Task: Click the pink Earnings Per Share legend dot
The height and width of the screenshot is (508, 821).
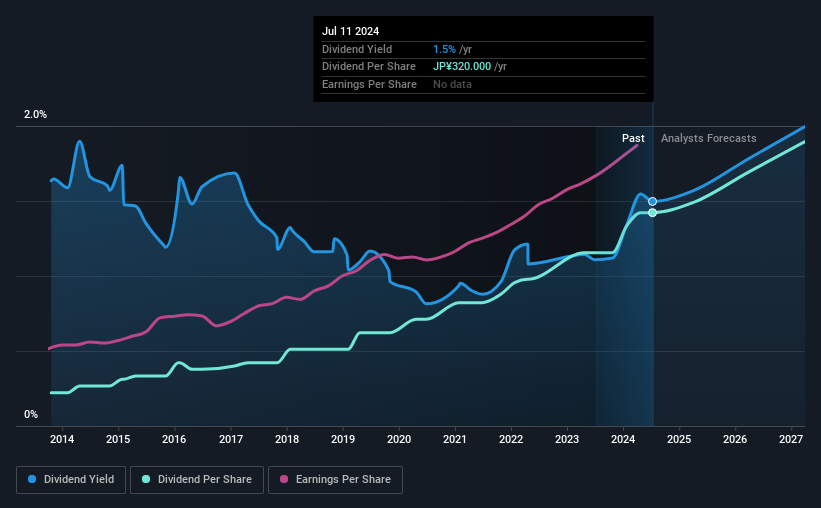Action: click(x=284, y=479)
